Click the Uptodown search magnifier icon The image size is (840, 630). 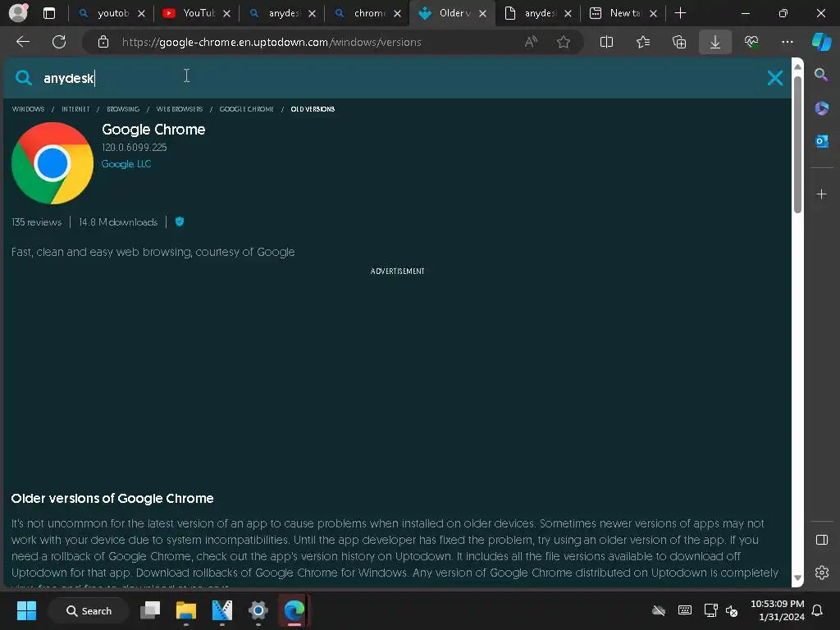(x=23, y=78)
